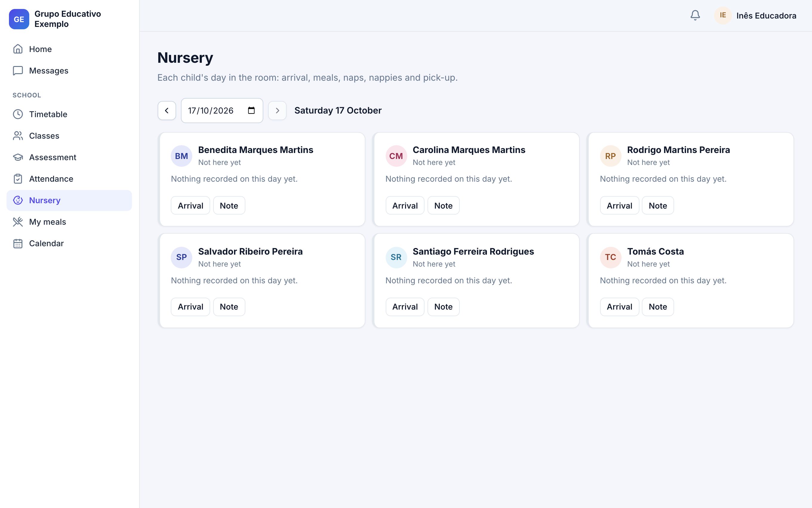Viewport: 812px width, 508px height.
Task: Record Arrival for Carolina Marques Martins
Action: pyautogui.click(x=405, y=205)
